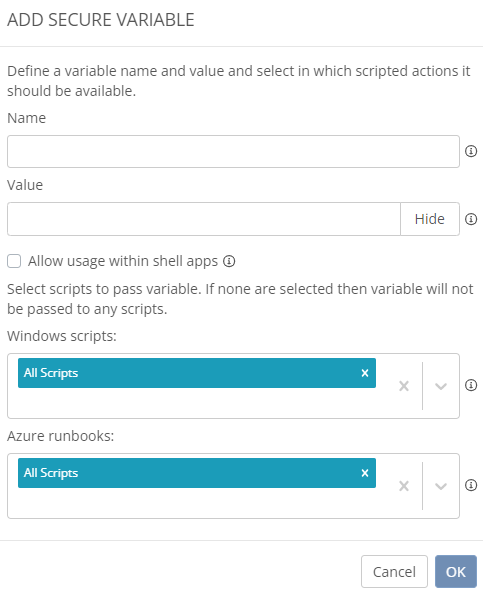Open the Windows scripts multi-select box

[233, 386]
